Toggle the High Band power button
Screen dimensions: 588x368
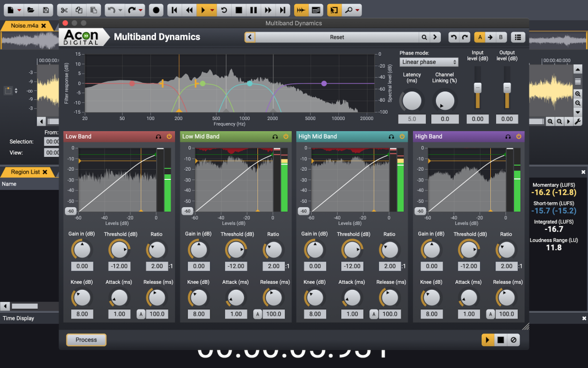point(519,137)
